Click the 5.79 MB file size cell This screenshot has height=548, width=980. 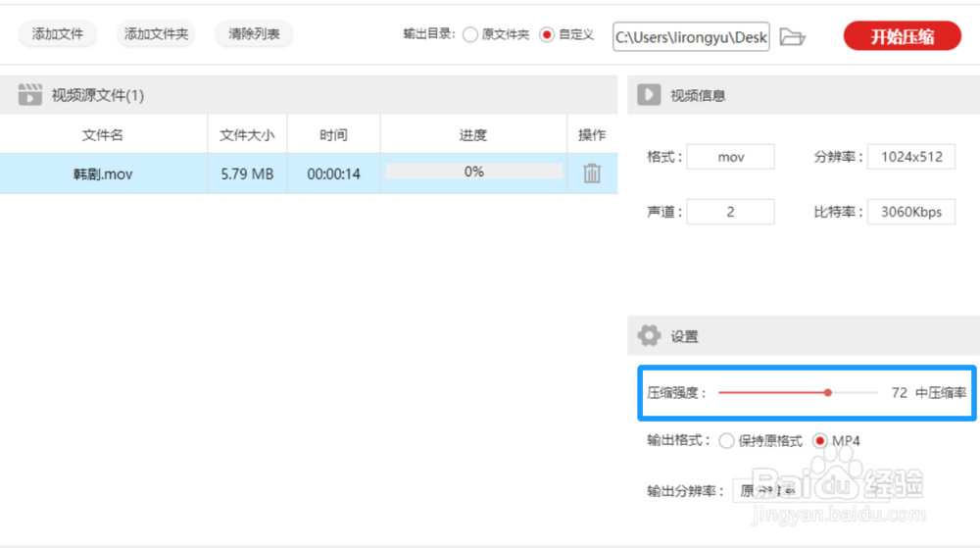click(x=247, y=174)
